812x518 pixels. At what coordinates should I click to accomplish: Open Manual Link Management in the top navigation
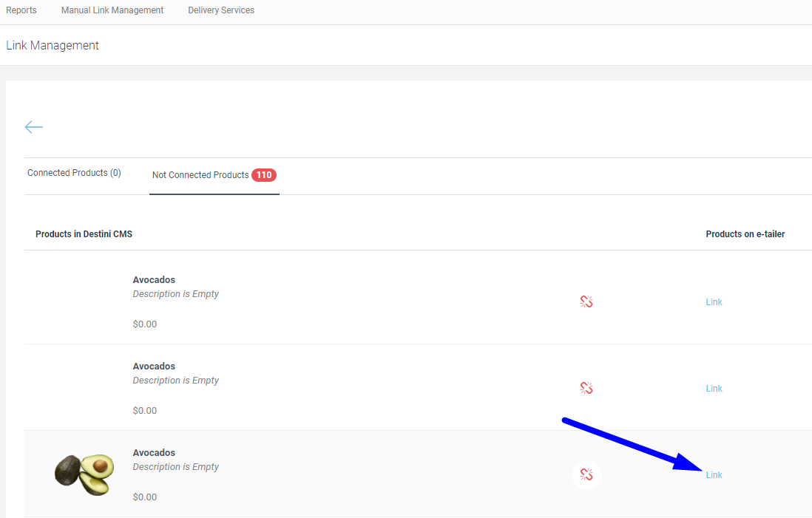click(112, 10)
